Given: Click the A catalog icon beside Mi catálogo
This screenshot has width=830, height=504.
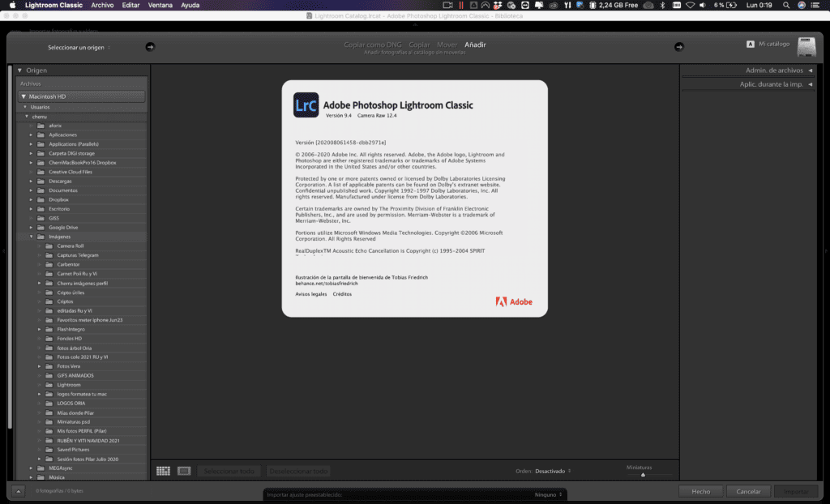Looking at the screenshot, I should (x=750, y=44).
